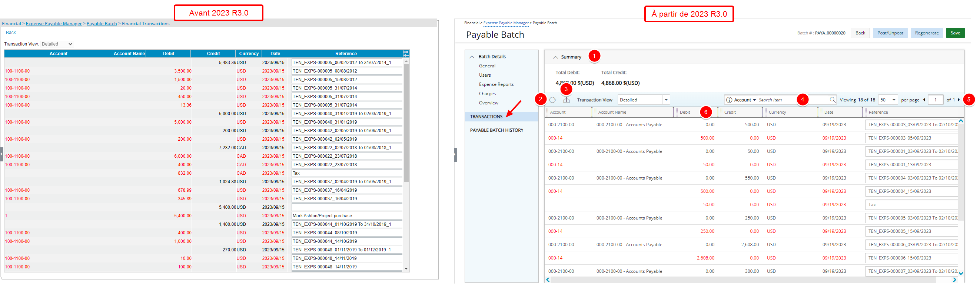Open the legacy Transaction View select
Screen dimensions: 980x288
tap(57, 44)
